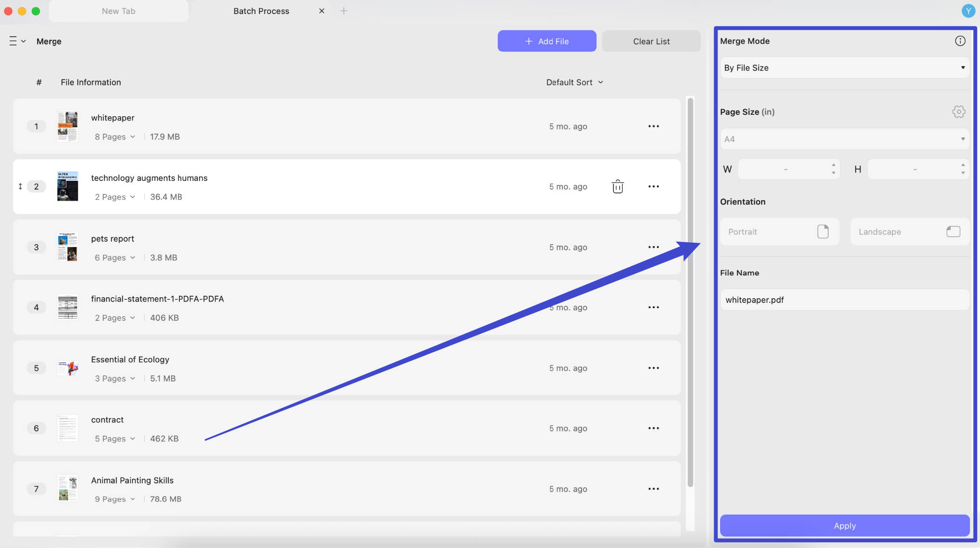The height and width of the screenshot is (548, 980).
Task: Select the file name 'pets report'
Action: point(113,239)
